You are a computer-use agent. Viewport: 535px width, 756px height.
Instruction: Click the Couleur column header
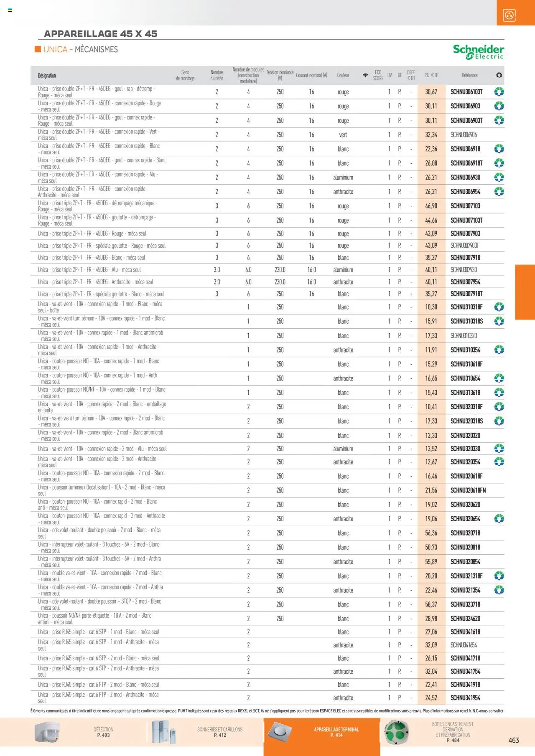343,75
